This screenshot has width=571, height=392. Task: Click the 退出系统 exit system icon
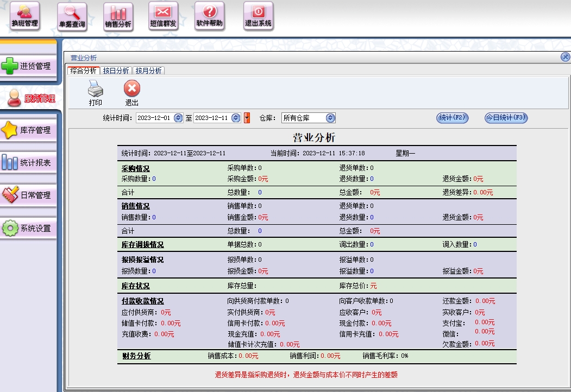pos(258,16)
